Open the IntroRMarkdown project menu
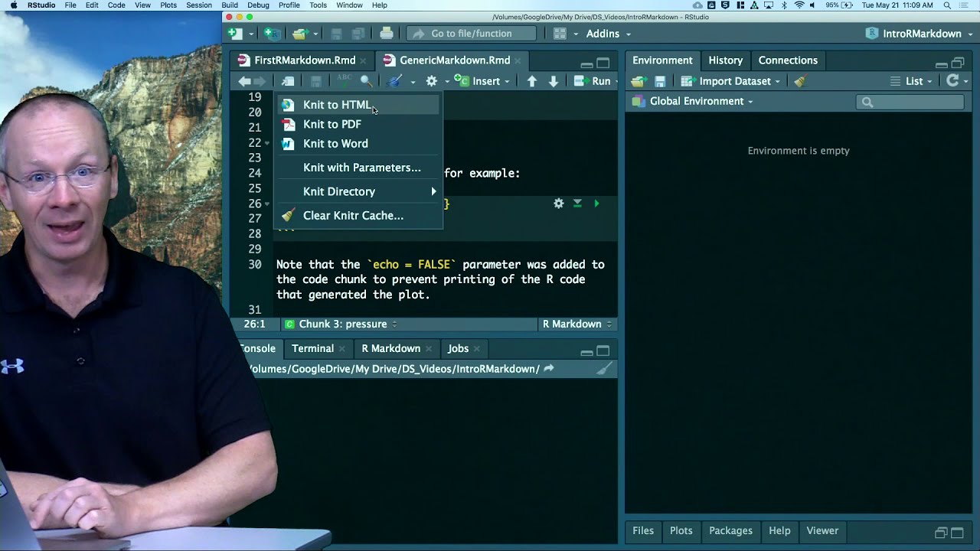Viewport: 980px width, 551px height. click(x=919, y=34)
